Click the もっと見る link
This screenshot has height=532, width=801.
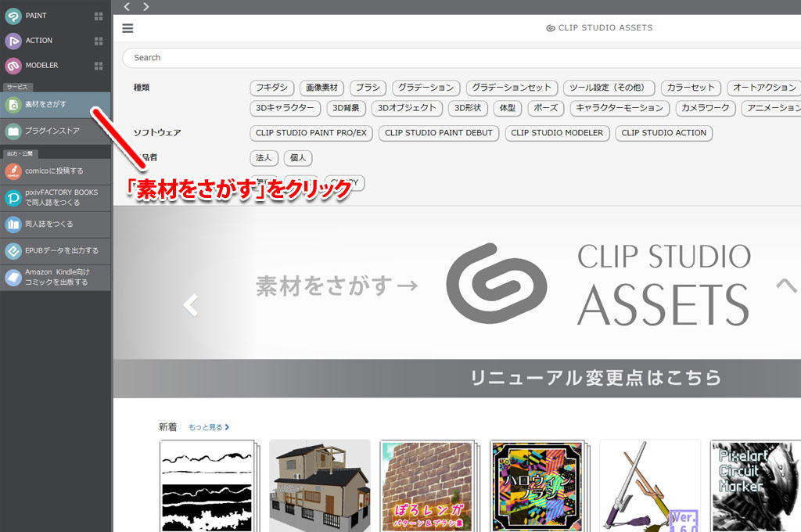tap(209, 428)
